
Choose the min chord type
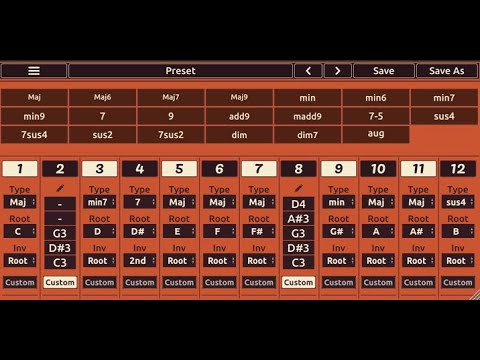click(x=307, y=97)
